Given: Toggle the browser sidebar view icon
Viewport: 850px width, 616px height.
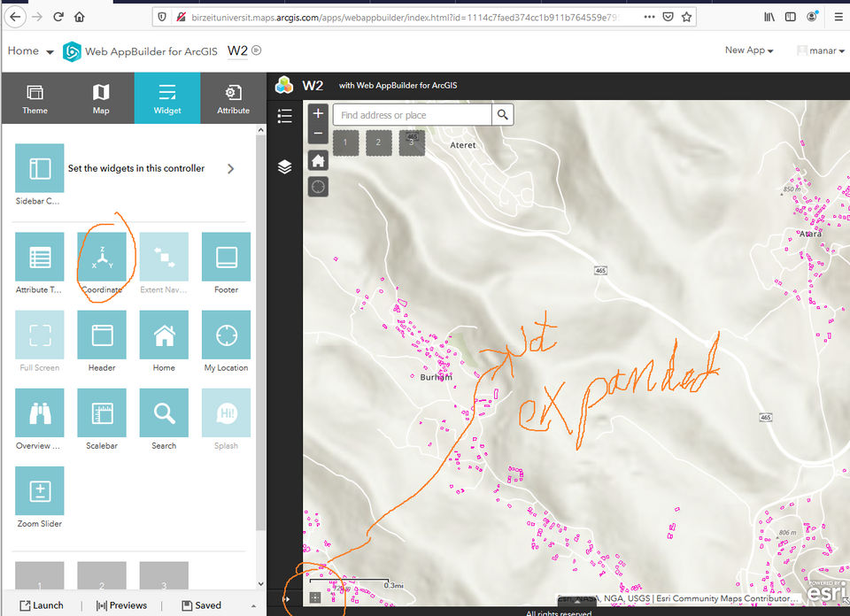Looking at the screenshot, I should click(x=791, y=17).
